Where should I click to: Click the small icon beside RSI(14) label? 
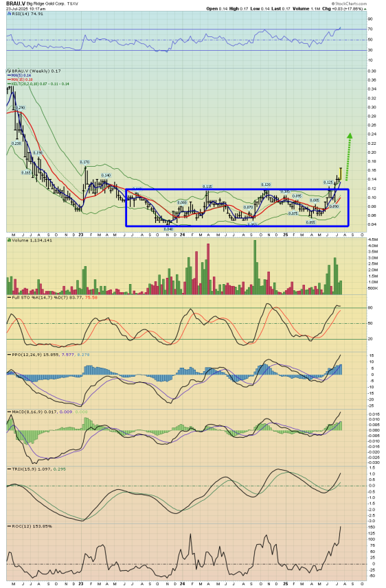[9, 14]
